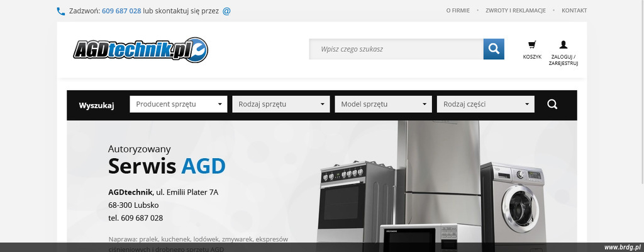Click the refrigerator image in banner
Screen dimensions: 644x252
(437, 170)
